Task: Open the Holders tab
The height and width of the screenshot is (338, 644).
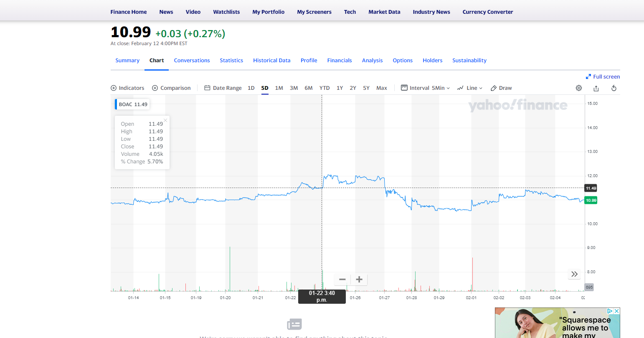Action: (432, 61)
